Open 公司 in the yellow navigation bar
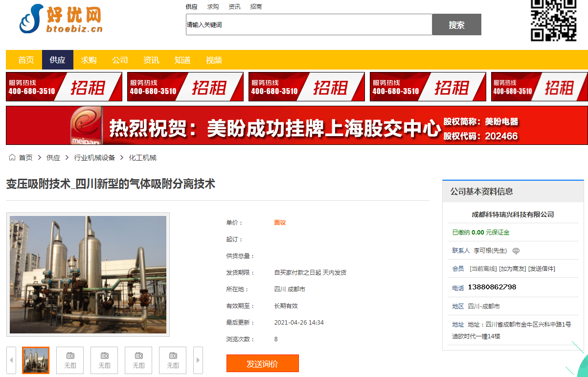Screen dimensions: 588x377 120,60
